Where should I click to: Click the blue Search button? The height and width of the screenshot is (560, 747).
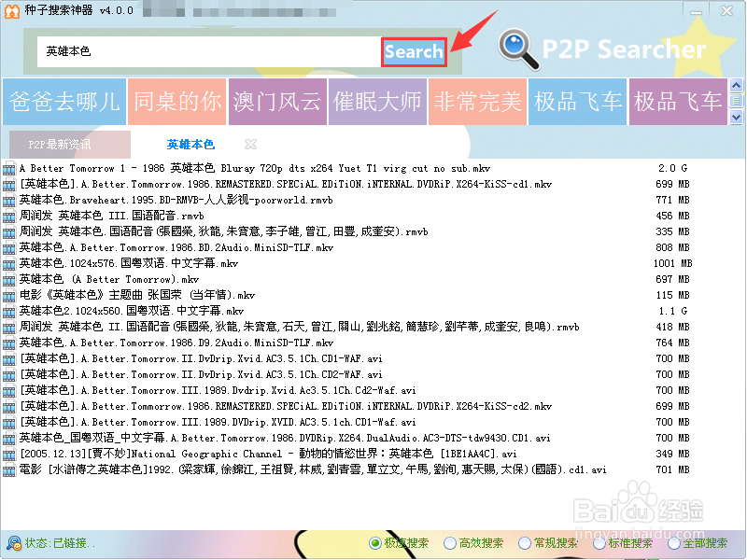[414, 51]
